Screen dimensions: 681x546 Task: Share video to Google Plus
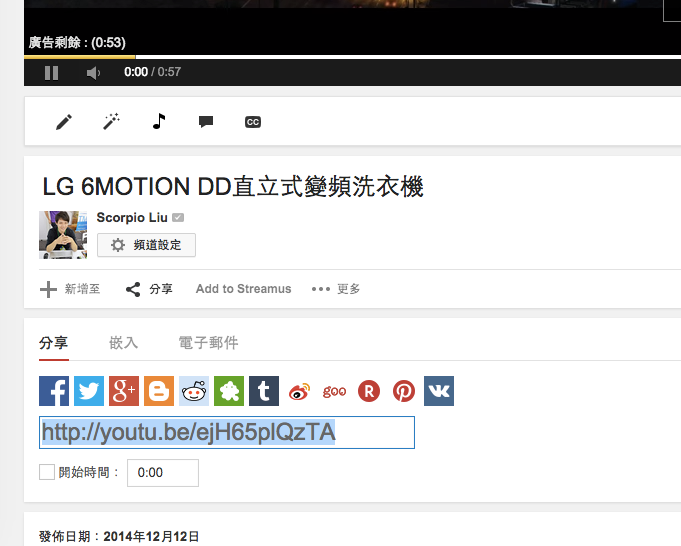[124, 391]
